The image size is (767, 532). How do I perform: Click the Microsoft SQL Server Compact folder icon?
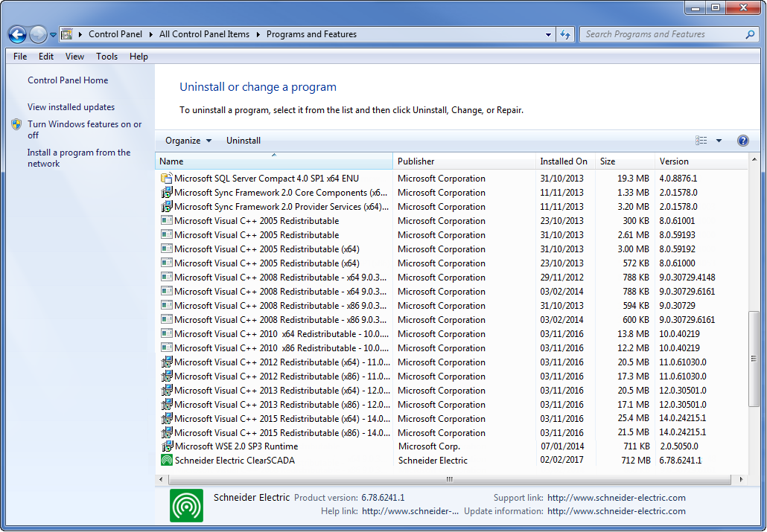point(165,178)
